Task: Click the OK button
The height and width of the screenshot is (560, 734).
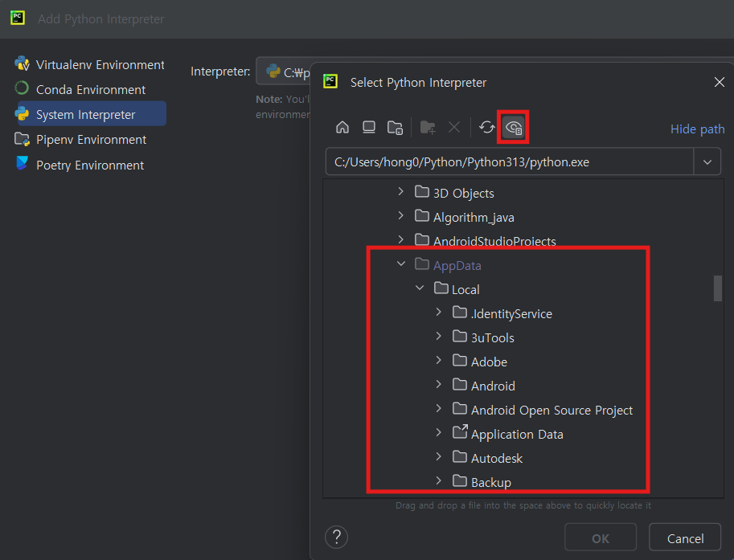Action: [x=601, y=538]
